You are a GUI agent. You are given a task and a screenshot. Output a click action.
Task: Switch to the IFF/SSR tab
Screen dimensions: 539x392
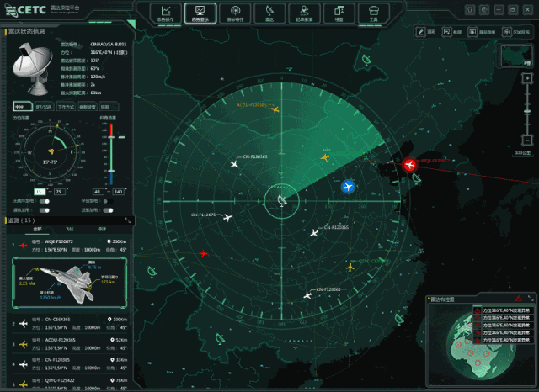pyautogui.click(x=43, y=107)
